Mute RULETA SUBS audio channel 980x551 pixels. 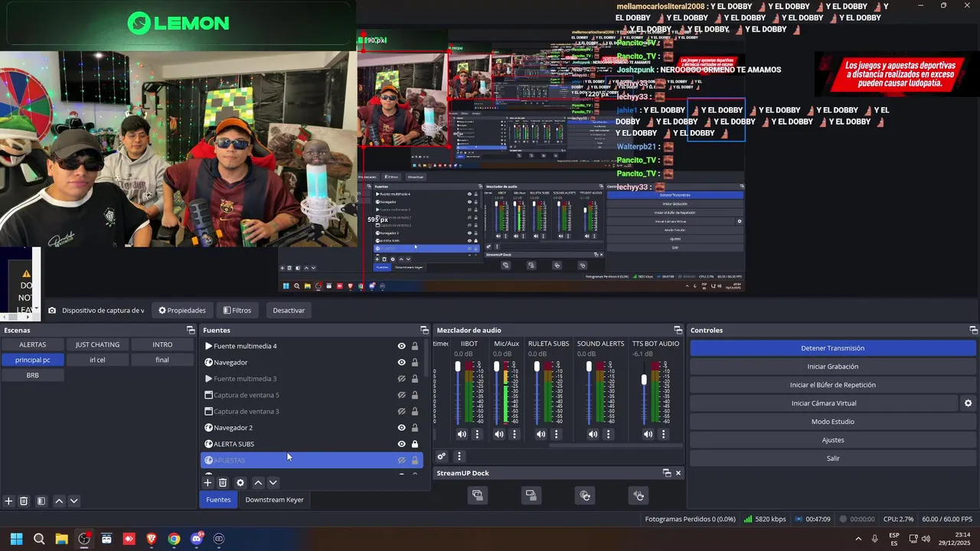click(x=541, y=434)
